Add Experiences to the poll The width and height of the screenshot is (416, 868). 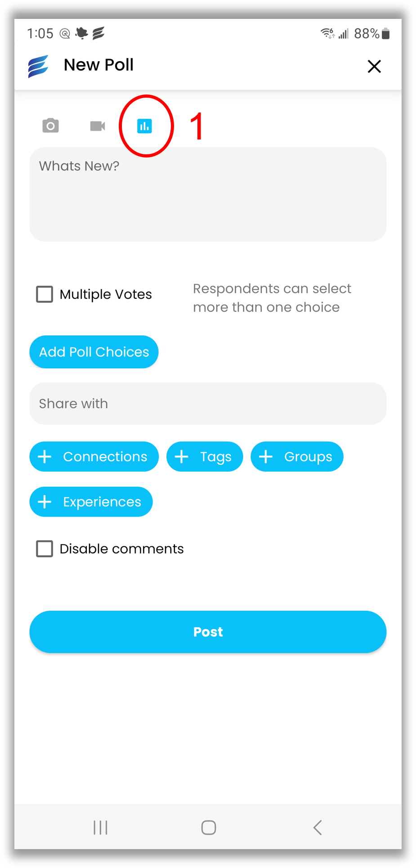pyautogui.click(x=91, y=502)
